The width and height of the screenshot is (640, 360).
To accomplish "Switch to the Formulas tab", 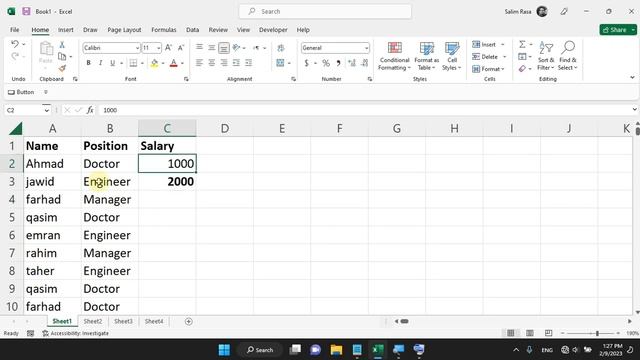I will (x=164, y=30).
